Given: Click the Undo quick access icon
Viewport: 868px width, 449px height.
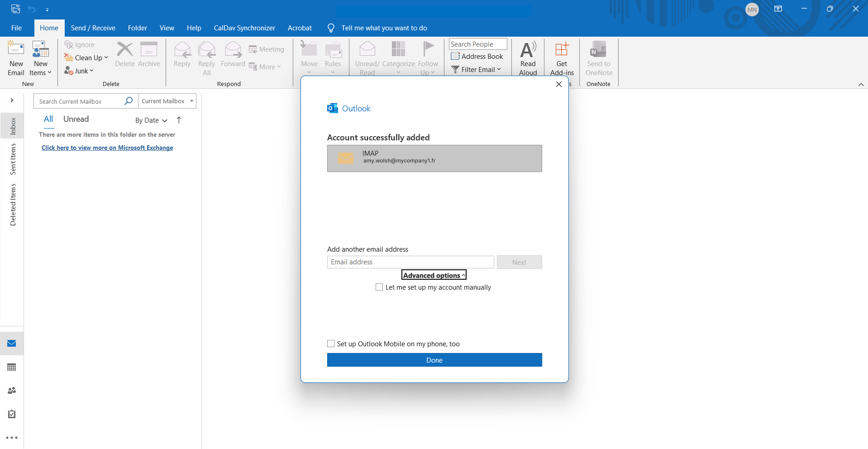Looking at the screenshot, I should click(x=32, y=9).
